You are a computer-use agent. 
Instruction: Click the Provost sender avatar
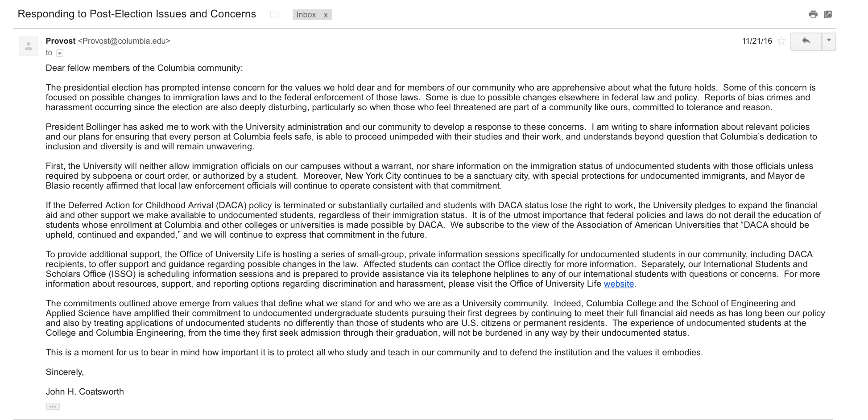[x=28, y=46]
